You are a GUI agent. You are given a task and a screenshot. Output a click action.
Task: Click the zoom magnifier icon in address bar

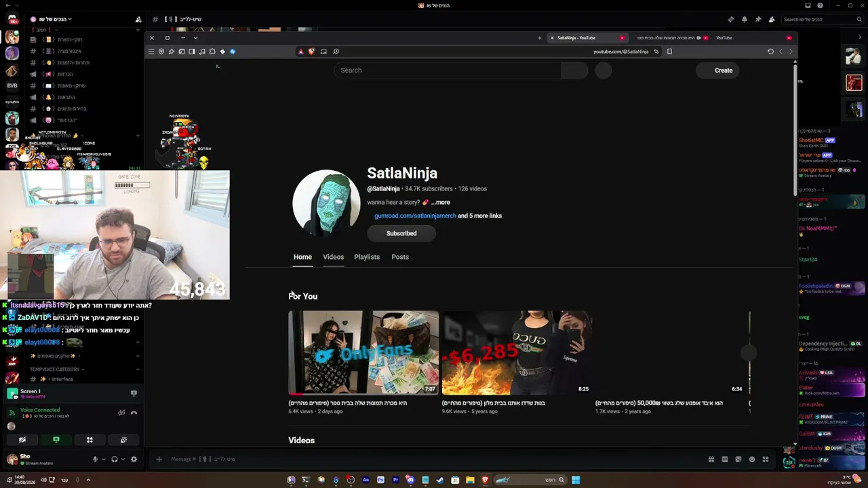(336, 52)
